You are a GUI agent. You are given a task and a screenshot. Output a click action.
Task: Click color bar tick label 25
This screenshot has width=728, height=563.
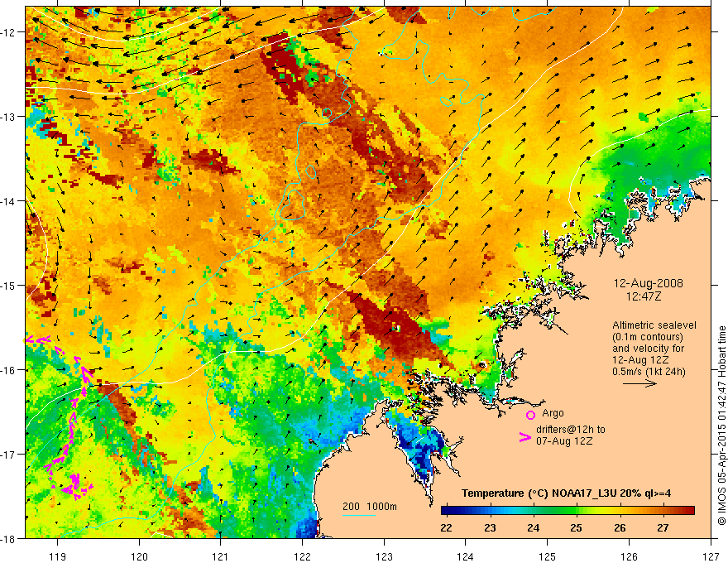(576, 527)
